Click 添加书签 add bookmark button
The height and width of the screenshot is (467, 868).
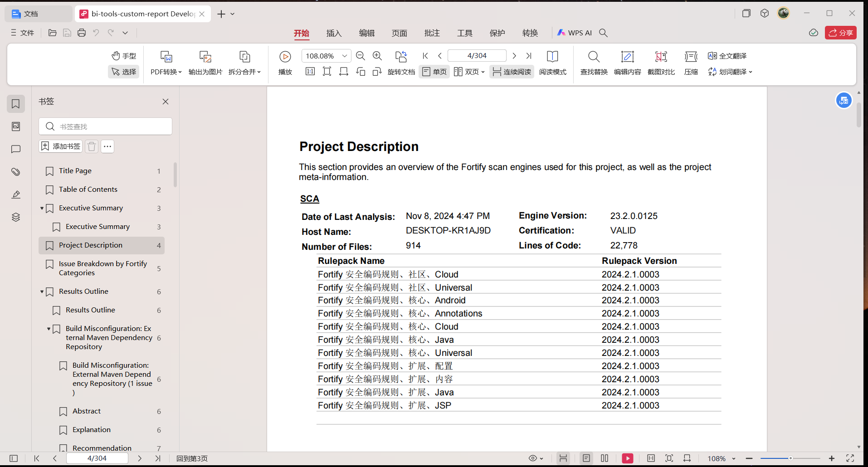coord(61,146)
